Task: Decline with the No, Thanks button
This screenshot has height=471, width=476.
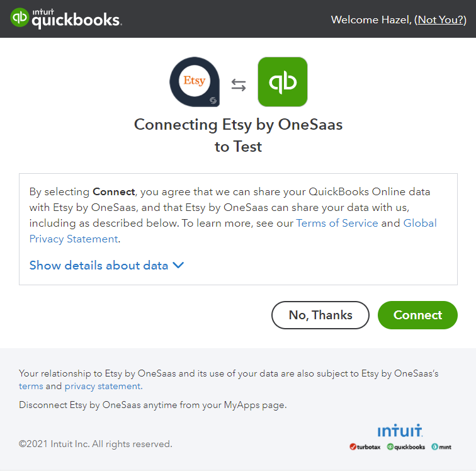Action: (320, 315)
